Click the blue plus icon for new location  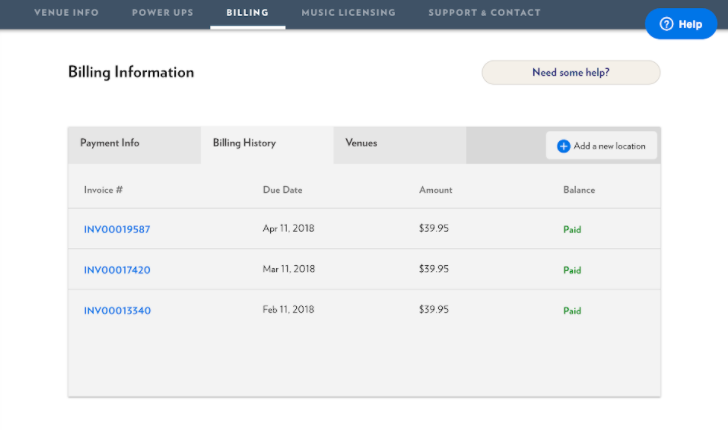pos(563,146)
